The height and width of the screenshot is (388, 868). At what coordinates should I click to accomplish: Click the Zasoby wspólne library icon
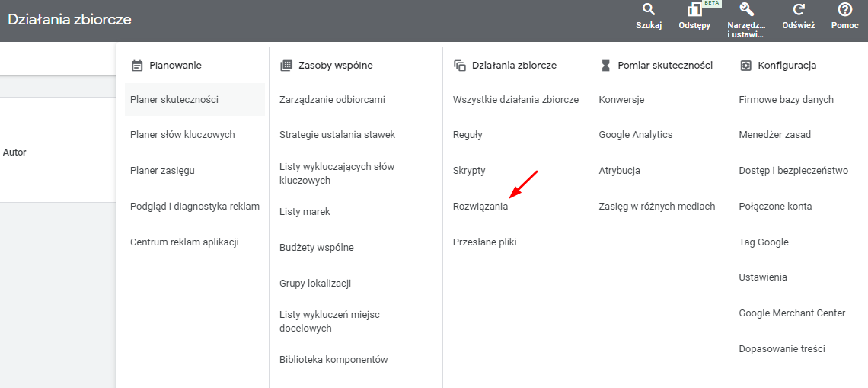pos(286,66)
